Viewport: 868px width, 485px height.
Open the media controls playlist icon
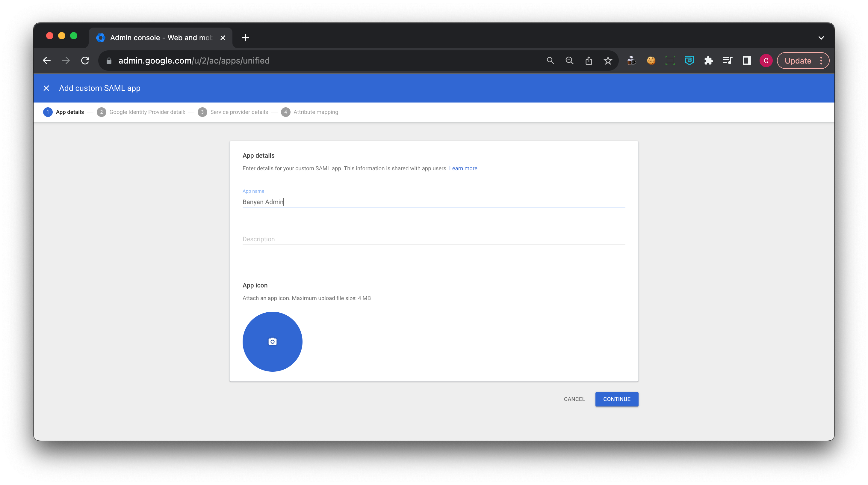point(728,61)
